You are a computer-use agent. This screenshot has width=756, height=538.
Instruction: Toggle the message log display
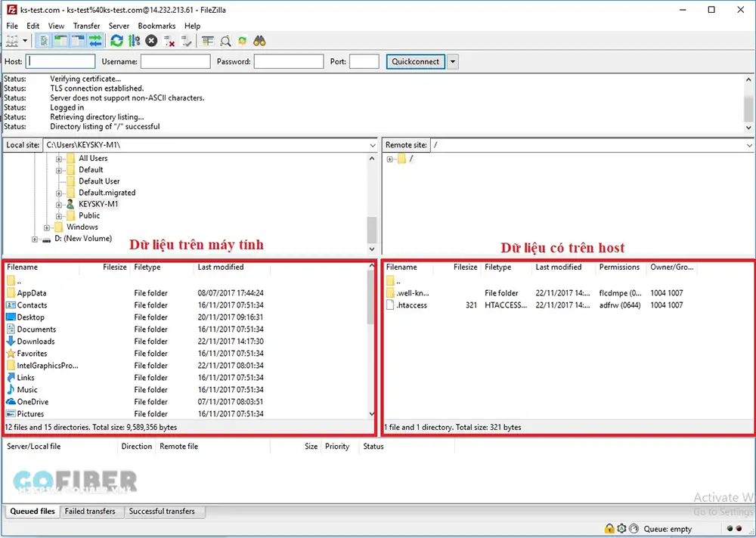coord(43,41)
